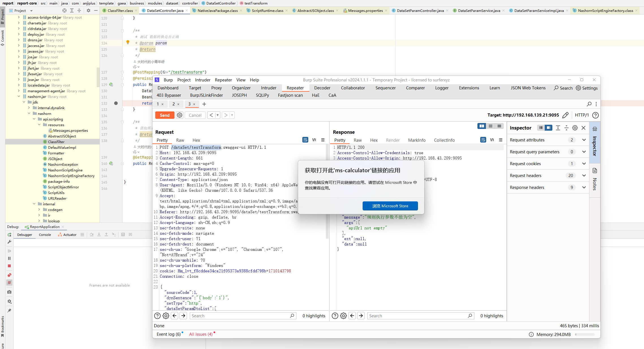
Task: Open the Event log (6) link
Action: [x=169, y=334]
